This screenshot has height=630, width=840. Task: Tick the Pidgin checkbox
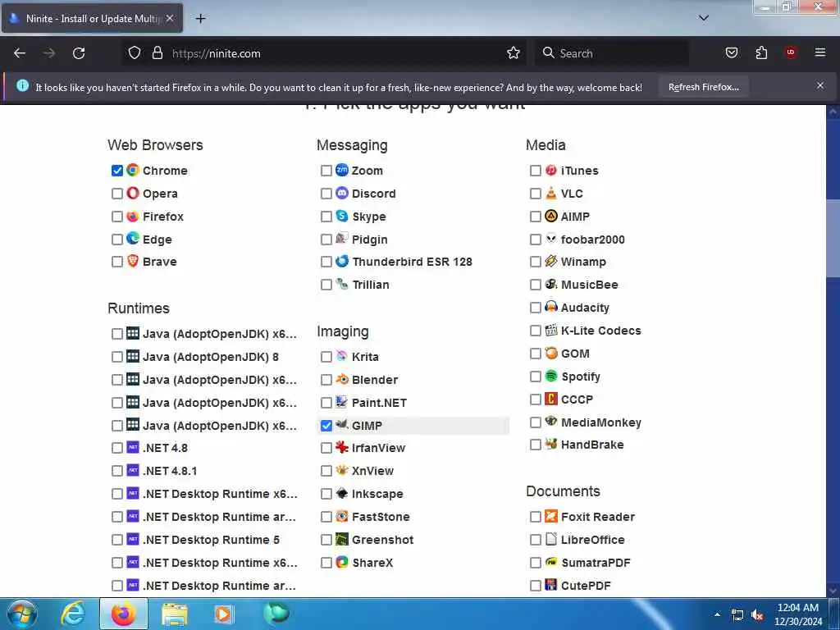tap(326, 240)
